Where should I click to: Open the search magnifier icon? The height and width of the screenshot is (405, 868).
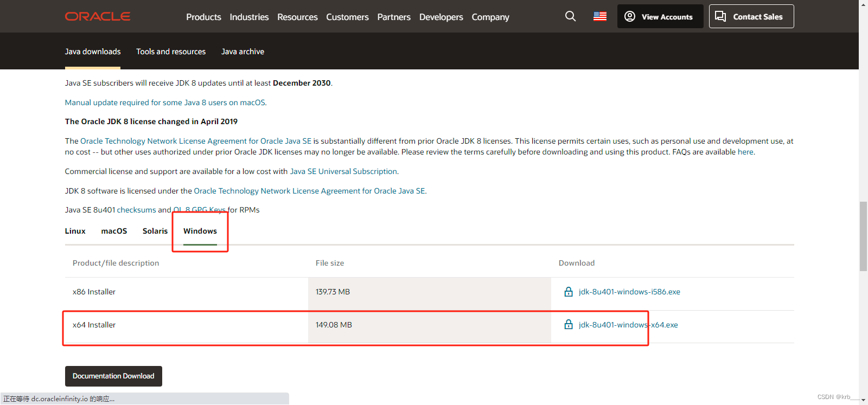click(570, 16)
